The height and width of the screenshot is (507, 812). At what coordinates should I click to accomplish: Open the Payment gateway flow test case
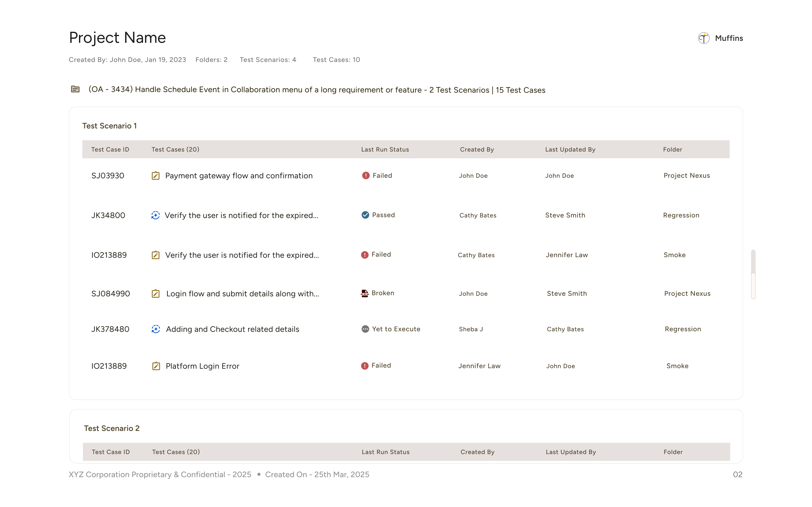click(x=239, y=175)
